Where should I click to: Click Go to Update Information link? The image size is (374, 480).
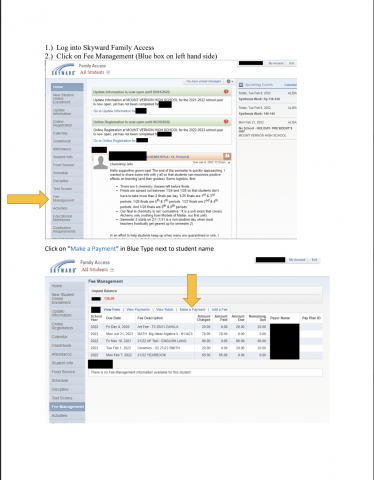[x=114, y=111]
